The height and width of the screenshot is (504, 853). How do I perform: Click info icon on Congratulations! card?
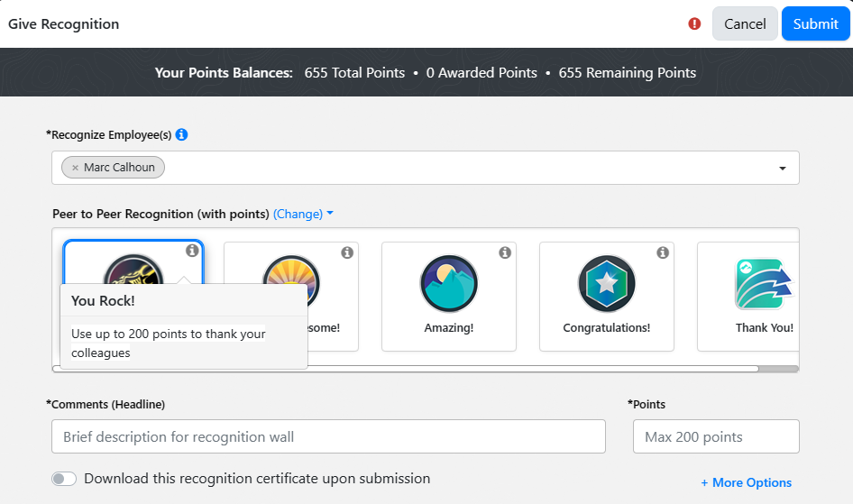[663, 252]
